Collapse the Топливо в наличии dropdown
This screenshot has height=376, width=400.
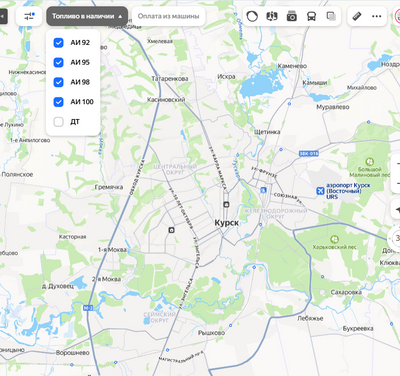(87, 16)
